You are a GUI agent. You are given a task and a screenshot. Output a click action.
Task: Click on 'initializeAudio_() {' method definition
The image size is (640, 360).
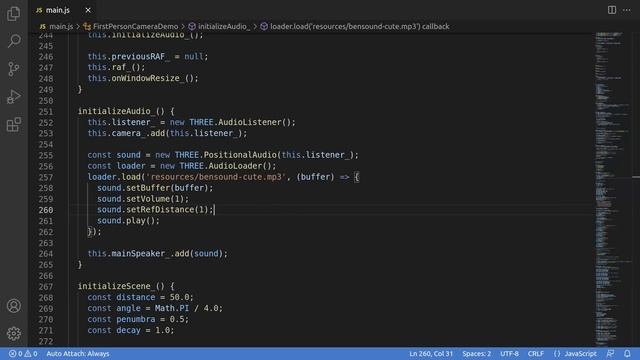[126, 111]
